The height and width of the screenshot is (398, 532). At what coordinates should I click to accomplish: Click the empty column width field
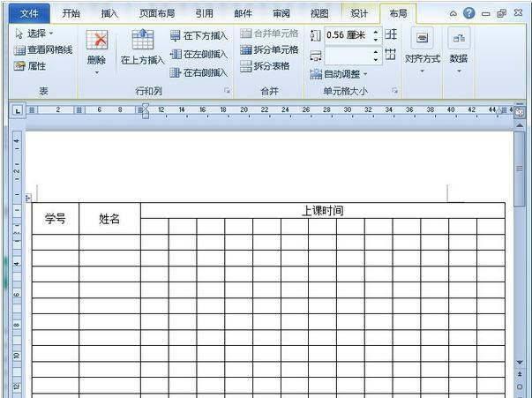pyautogui.click(x=348, y=56)
